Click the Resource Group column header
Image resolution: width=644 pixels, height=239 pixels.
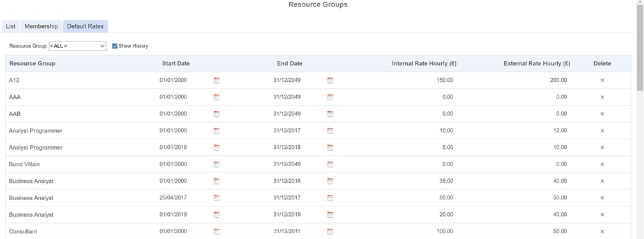[x=32, y=63]
